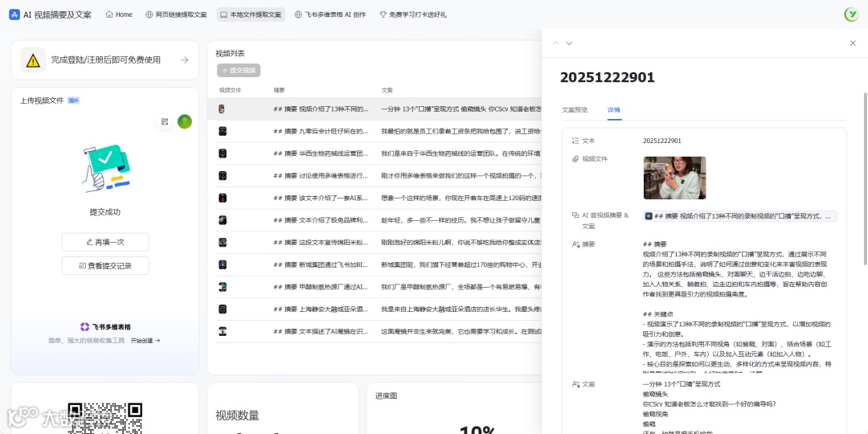
Task: Click the 插件 badge next to 上传视频文件
Action: [74, 100]
